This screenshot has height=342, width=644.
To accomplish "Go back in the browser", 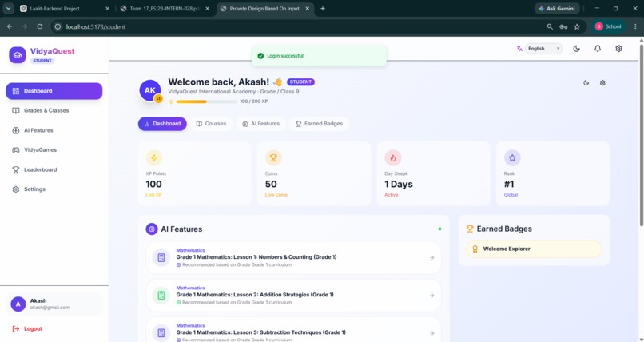I will [10, 26].
